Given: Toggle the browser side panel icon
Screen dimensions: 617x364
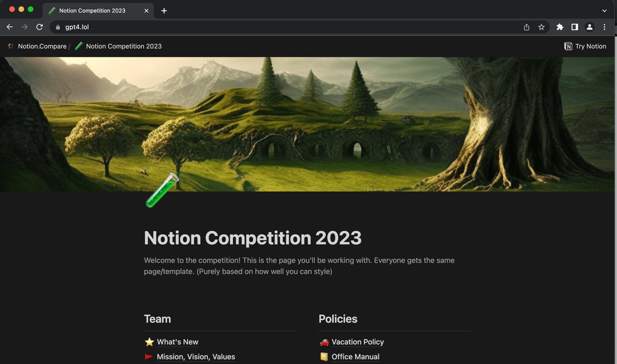Looking at the screenshot, I should [x=575, y=27].
